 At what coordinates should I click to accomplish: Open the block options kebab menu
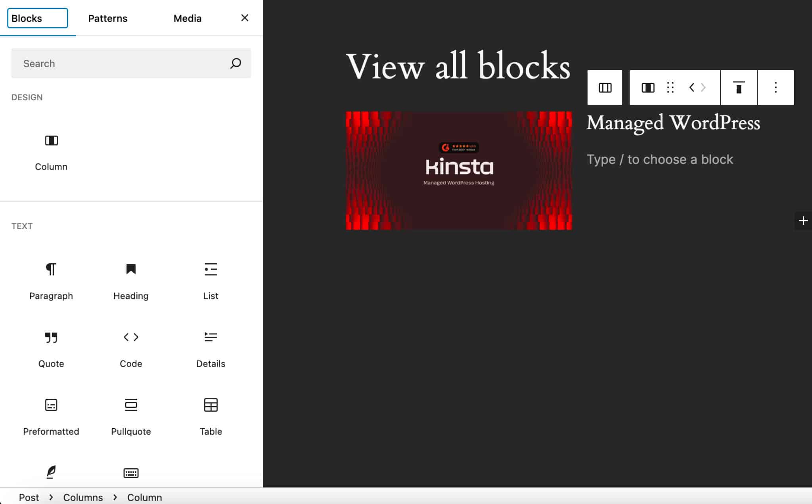(776, 87)
